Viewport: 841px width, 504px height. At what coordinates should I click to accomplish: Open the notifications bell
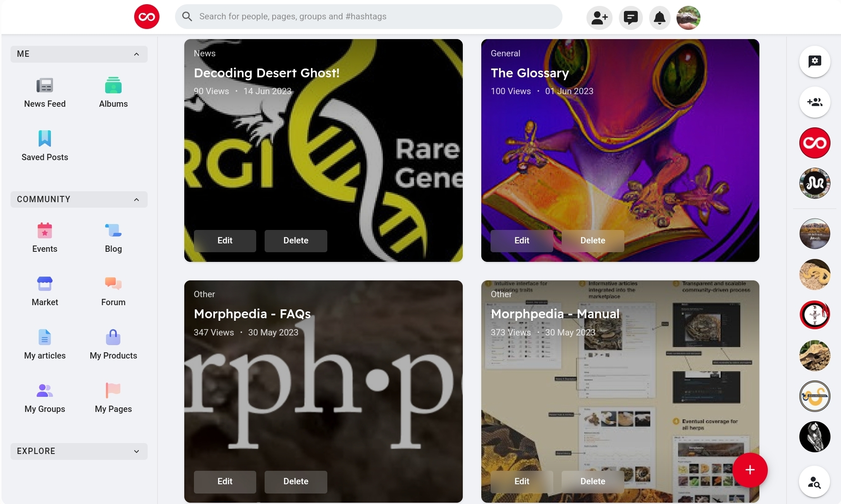tap(659, 18)
